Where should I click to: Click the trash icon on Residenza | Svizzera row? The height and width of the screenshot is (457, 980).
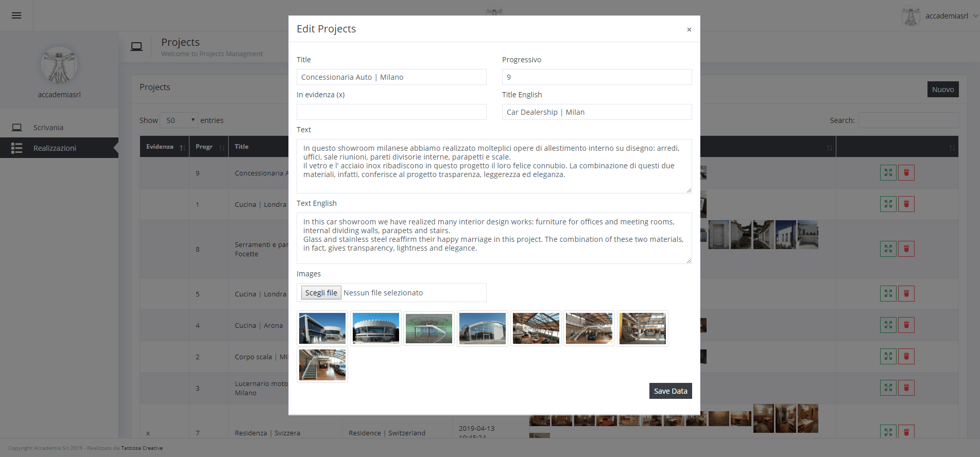click(x=906, y=432)
